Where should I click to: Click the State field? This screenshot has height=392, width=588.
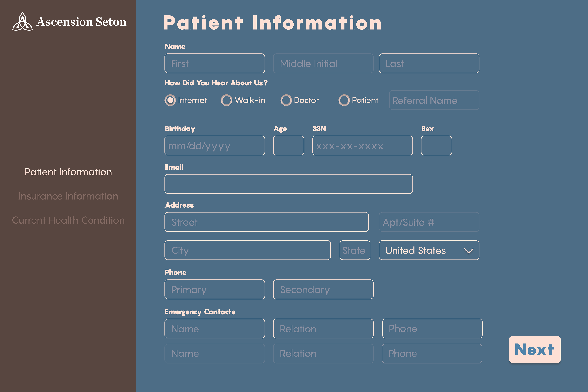[x=355, y=250]
